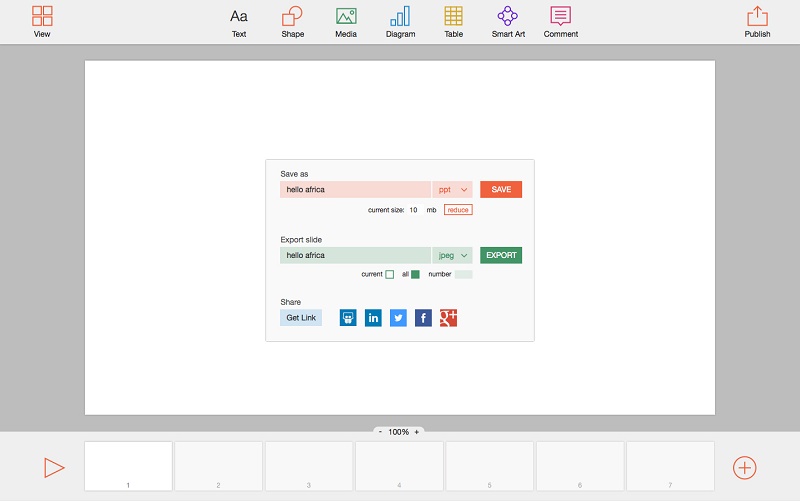Screen dimensions: 800x501
Task: Zoom in with the plus button
Action: (x=416, y=432)
